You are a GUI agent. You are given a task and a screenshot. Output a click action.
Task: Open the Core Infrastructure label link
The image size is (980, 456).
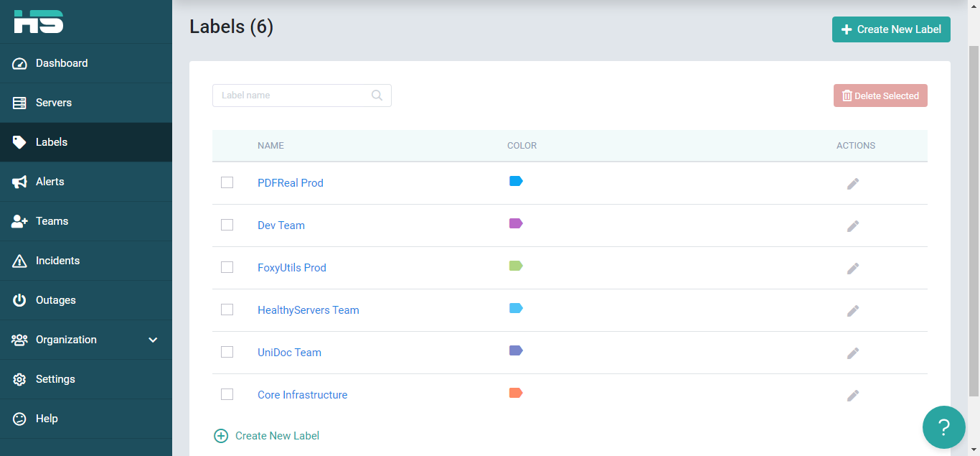[x=303, y=395]
